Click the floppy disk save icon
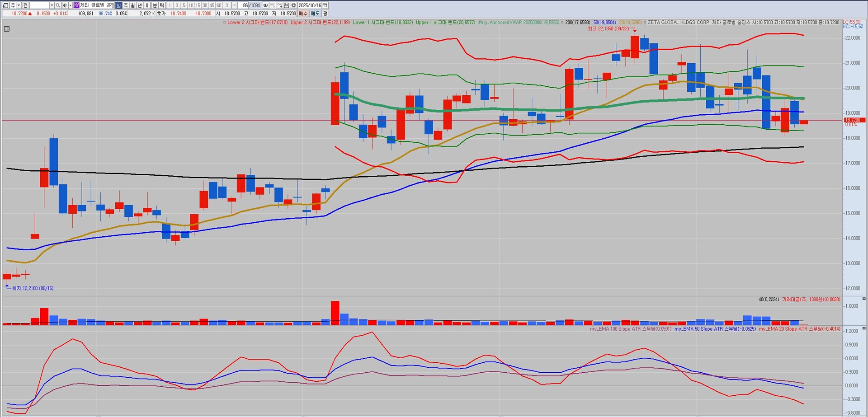This screenshot has width=868, height=417. pos(287,5)
